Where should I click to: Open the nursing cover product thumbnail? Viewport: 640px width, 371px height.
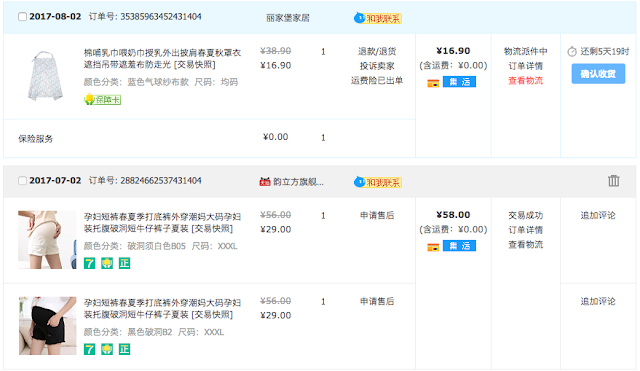coord(45,76)
